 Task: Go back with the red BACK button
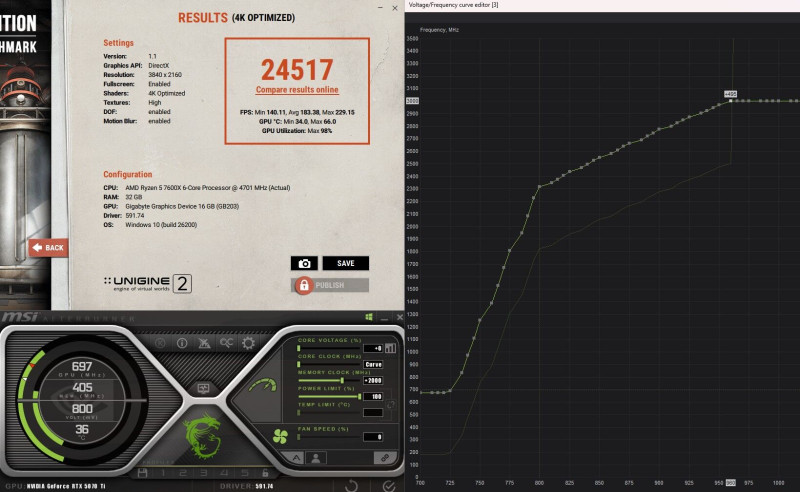(48, 248)
